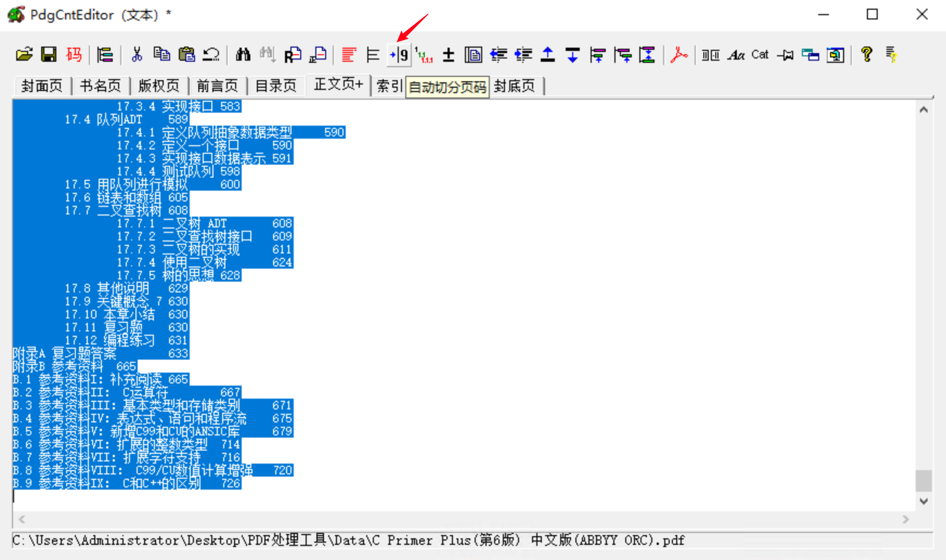This screenshot has height=560, width=946.
Task: Click the framed document page icon
Action: 474,55
